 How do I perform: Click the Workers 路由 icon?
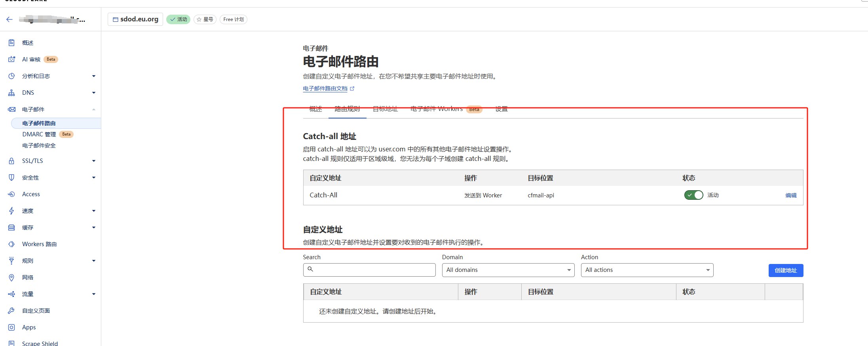tap(11, 244)
